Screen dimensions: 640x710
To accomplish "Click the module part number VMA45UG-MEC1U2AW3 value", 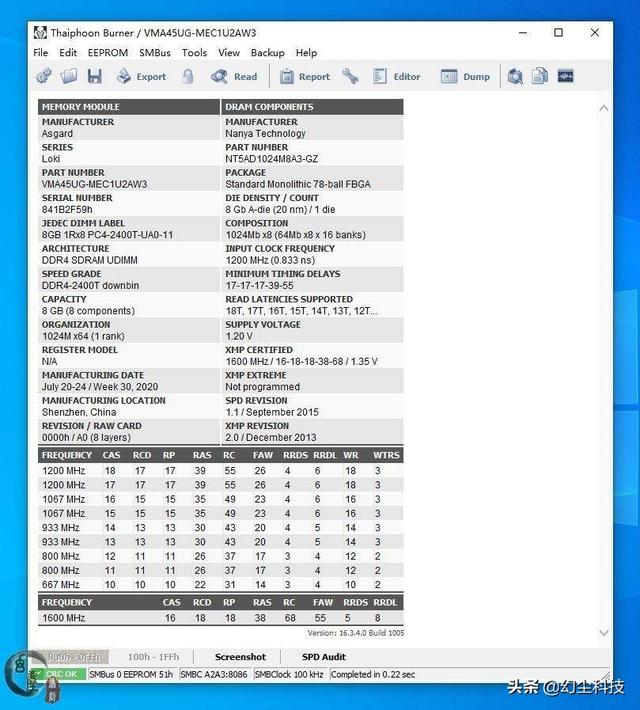I will (x=95, y=184).
